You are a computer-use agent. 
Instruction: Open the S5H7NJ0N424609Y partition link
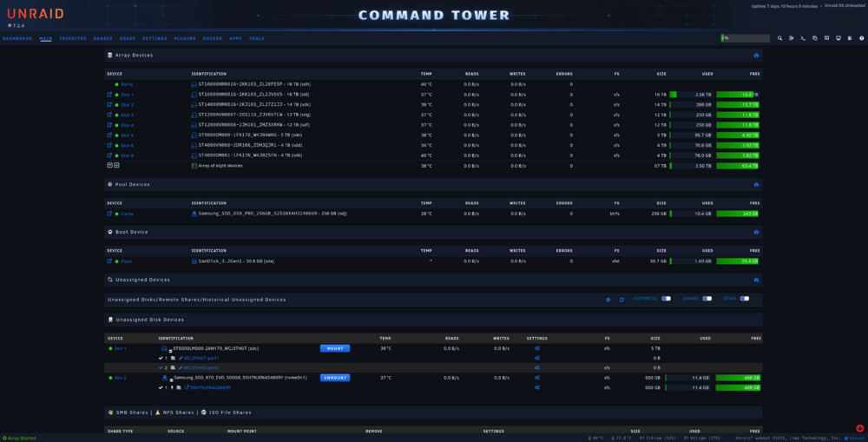point(210,387)
